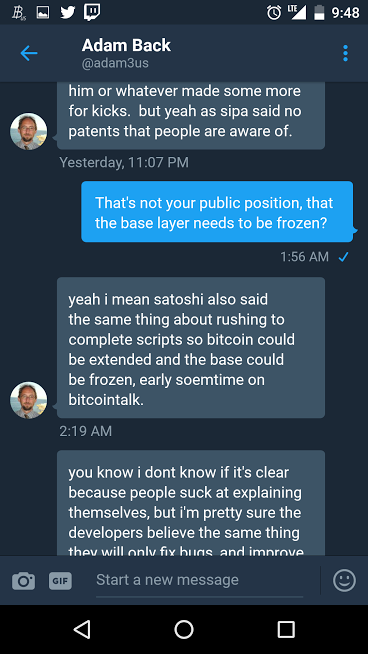Tap the alarm clock status icon
The image size is (368, 654).
click(x=274, y=13)
